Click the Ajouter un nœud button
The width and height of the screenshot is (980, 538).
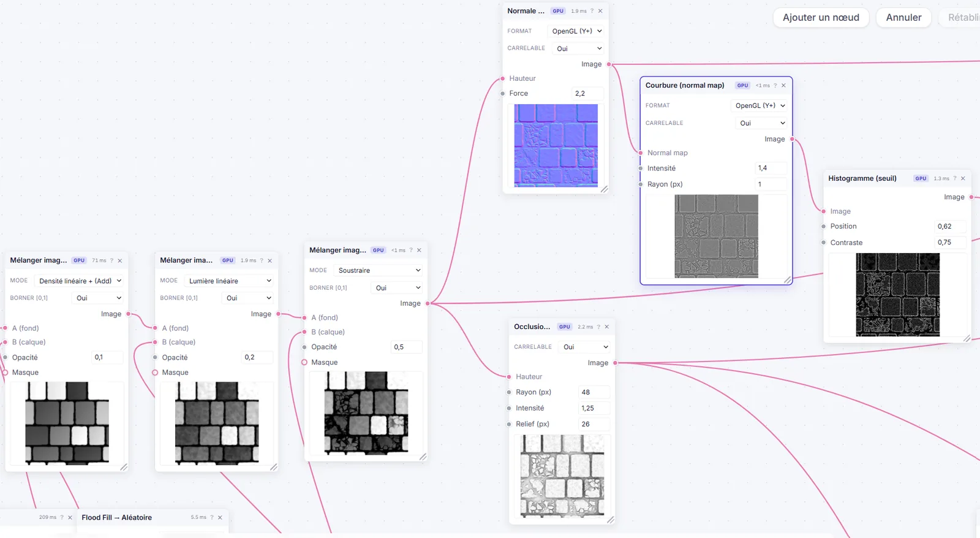[821, 17]
